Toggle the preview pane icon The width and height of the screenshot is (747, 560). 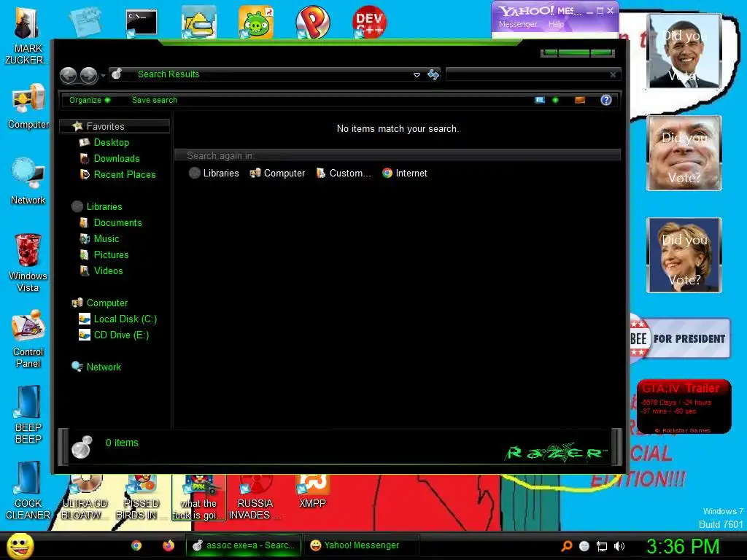click(x=580, y=100)
